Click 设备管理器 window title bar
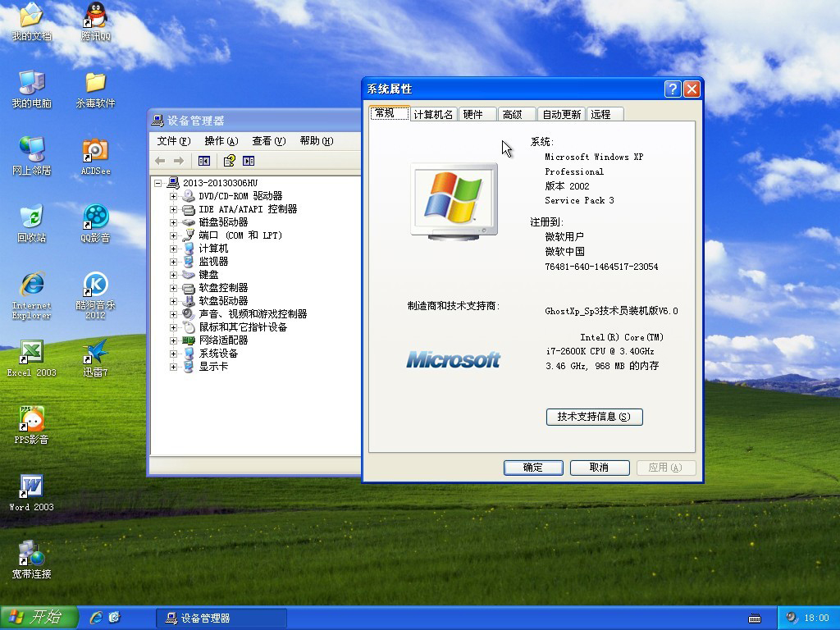 point(254,121)
